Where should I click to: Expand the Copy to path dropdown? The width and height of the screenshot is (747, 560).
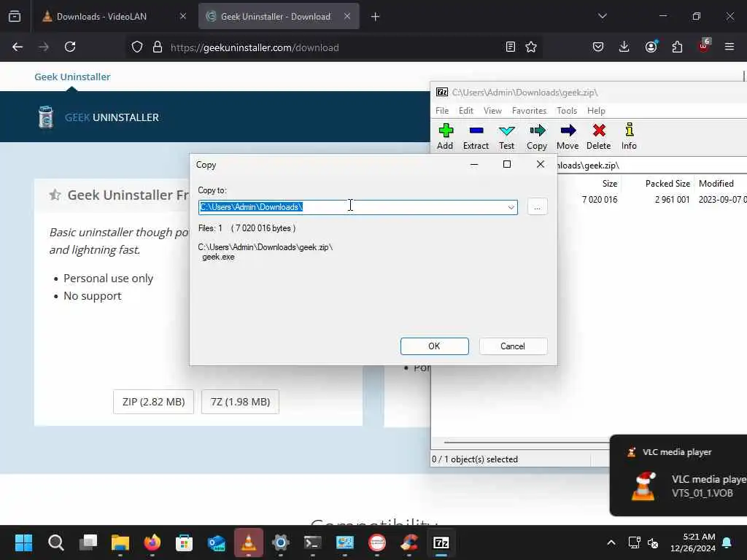(x=511, y=207)
